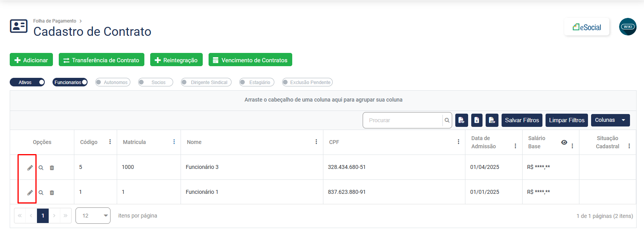Click the magnifier view icon for Funcionário 1
Viewport: 644px width, 237px height.
pyautogui.click(x=41, y=193)
